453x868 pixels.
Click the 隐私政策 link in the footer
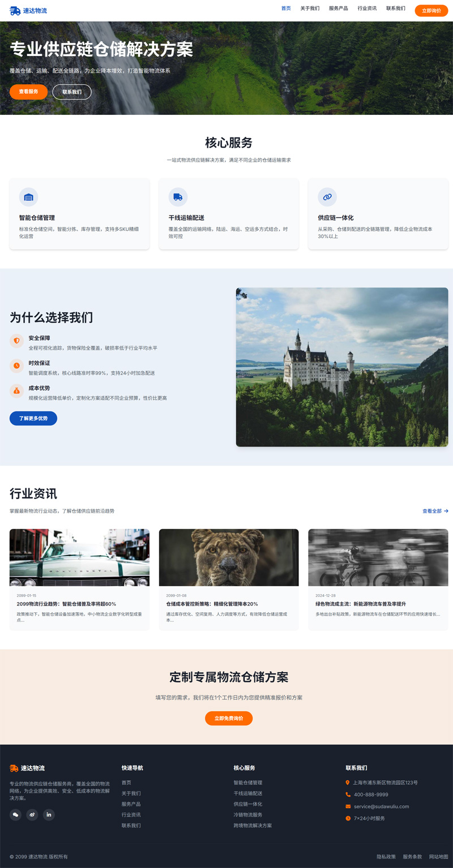tap(387, 856)
